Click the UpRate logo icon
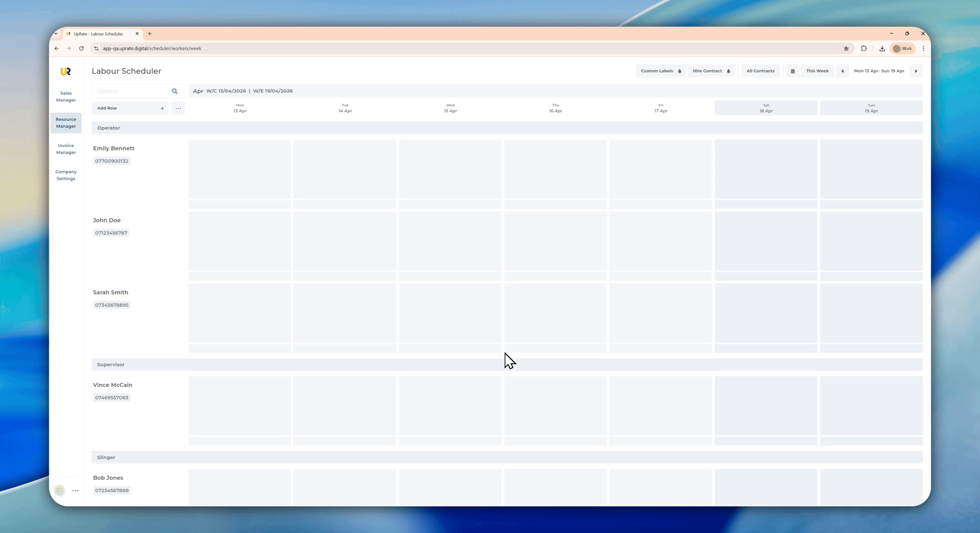Viewport: 980px width, 533px height. click(x=66, y=72)
